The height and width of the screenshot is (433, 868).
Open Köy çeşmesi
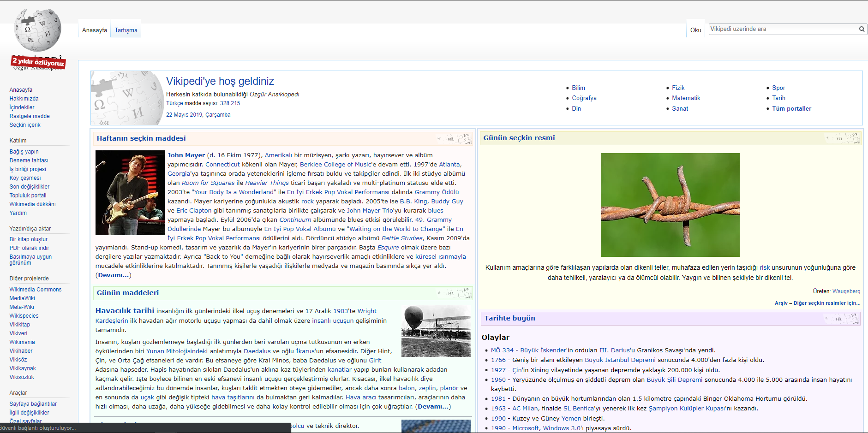[25, 178]
